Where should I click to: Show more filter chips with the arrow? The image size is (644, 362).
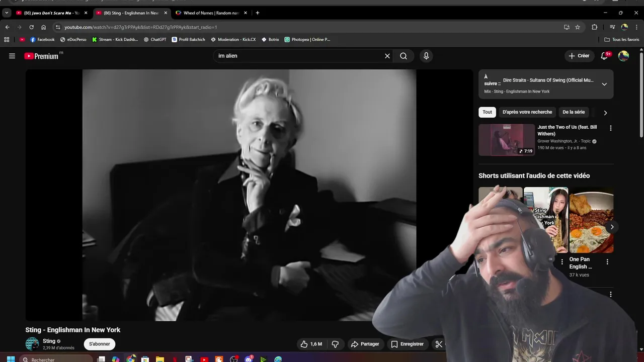pos(605,113)
